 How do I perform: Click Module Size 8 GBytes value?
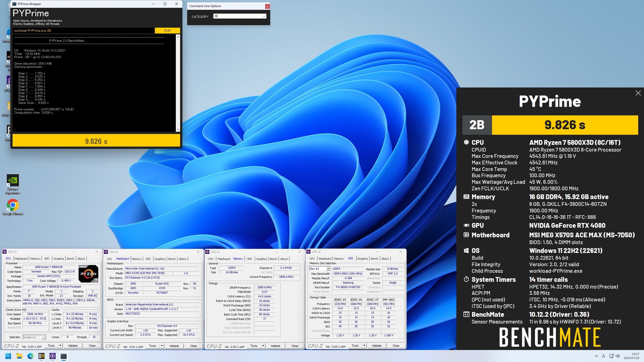393,269
